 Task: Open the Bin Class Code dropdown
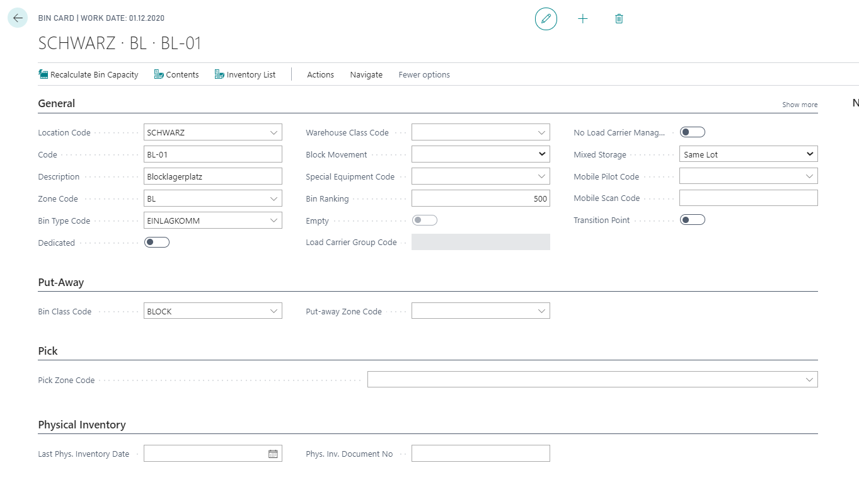(274, 311)
